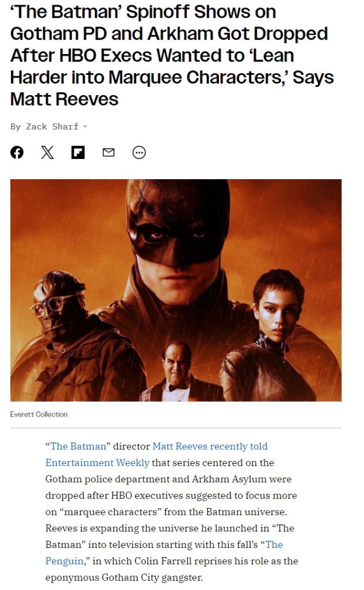
Task: Expand the chevron next to Zack Sharf
Action: (85, 126)
